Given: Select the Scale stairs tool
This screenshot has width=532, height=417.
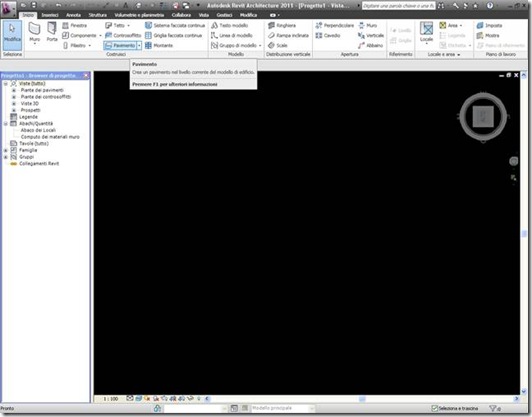Looking at the screenshot, I should click(x=278, y=45).
